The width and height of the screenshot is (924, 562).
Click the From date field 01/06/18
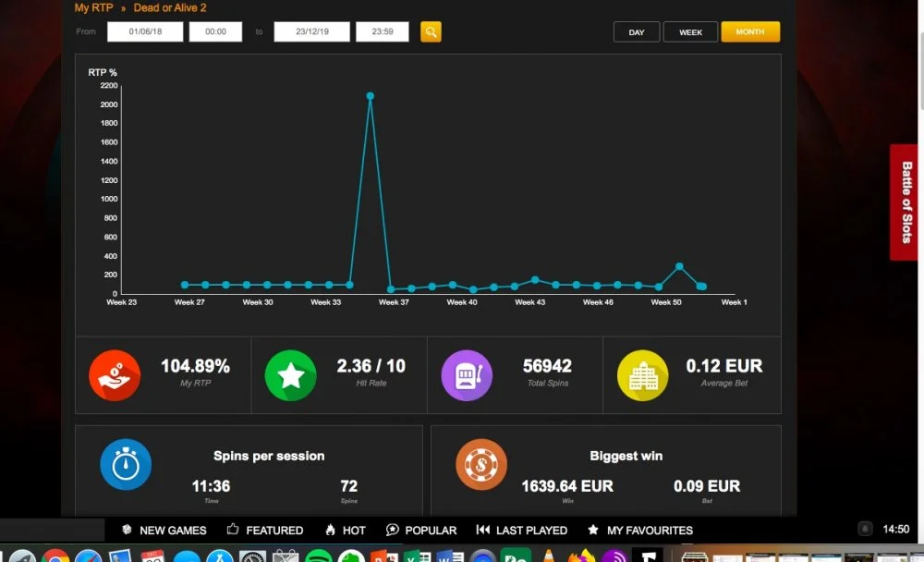tap(145, 31)
